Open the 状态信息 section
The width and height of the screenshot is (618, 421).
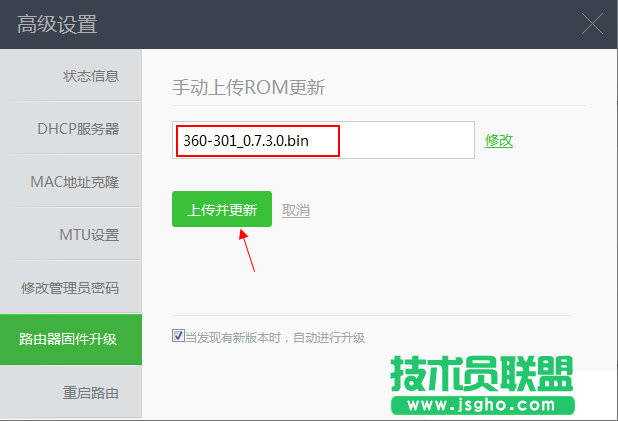click(x=71, y=75)
